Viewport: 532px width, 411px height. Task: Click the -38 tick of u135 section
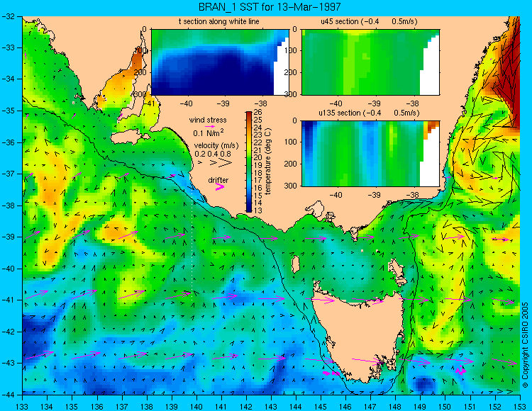coord(413,195)
